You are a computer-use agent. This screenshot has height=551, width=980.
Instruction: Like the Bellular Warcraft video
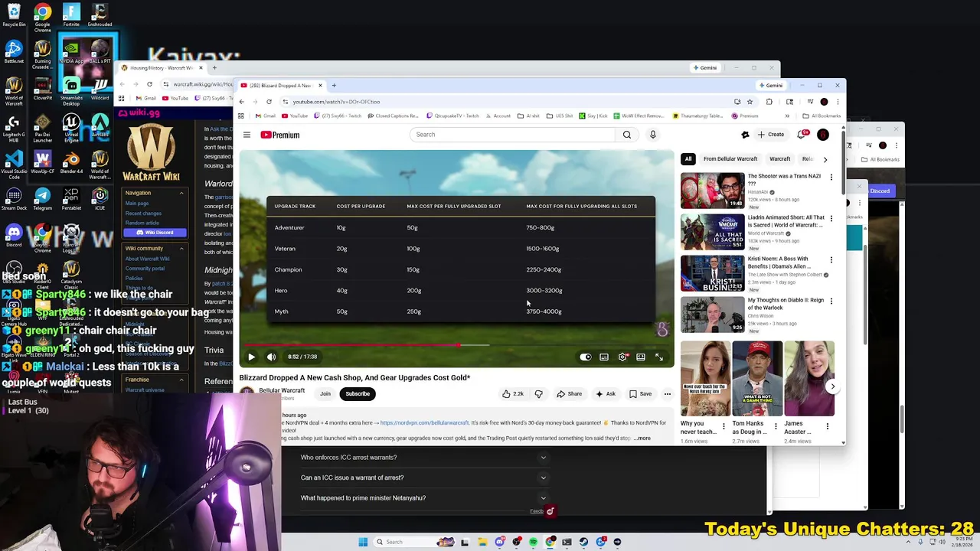512,394
